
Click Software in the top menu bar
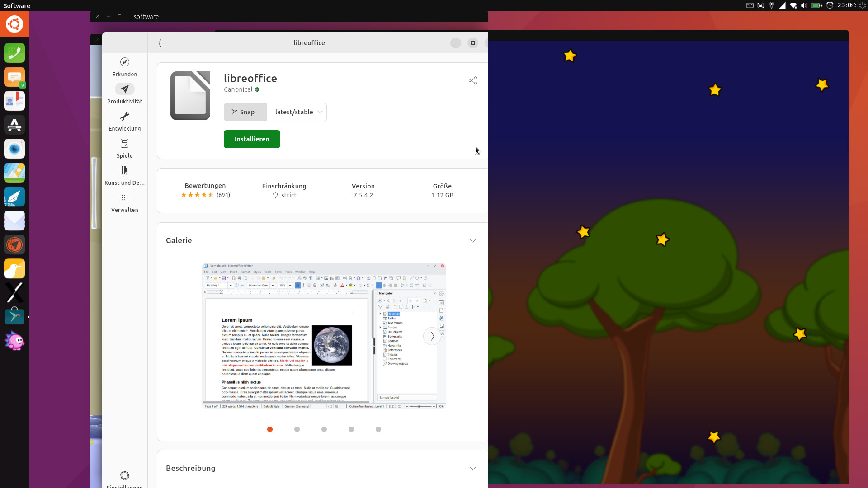(x=17, y=5)
